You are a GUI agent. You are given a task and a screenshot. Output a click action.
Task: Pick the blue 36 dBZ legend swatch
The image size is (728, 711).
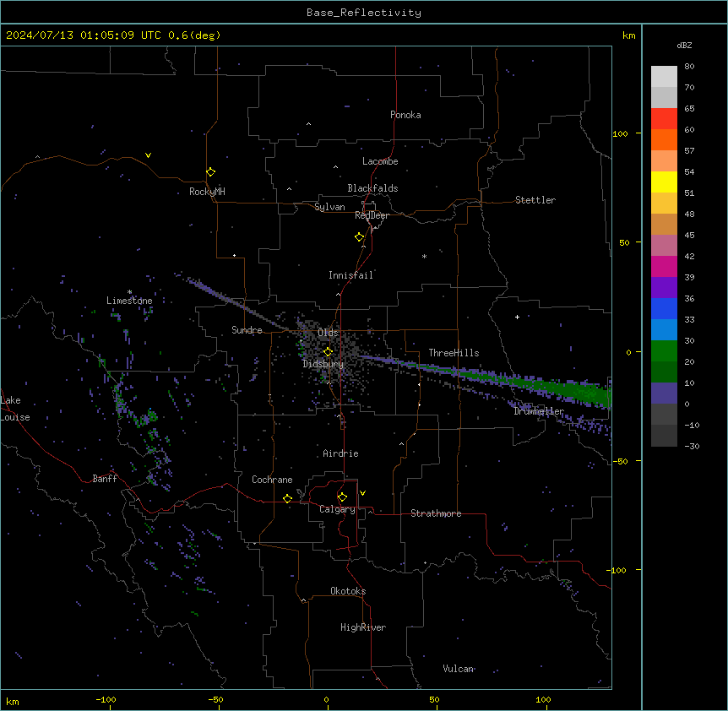[x=664, y=308]
